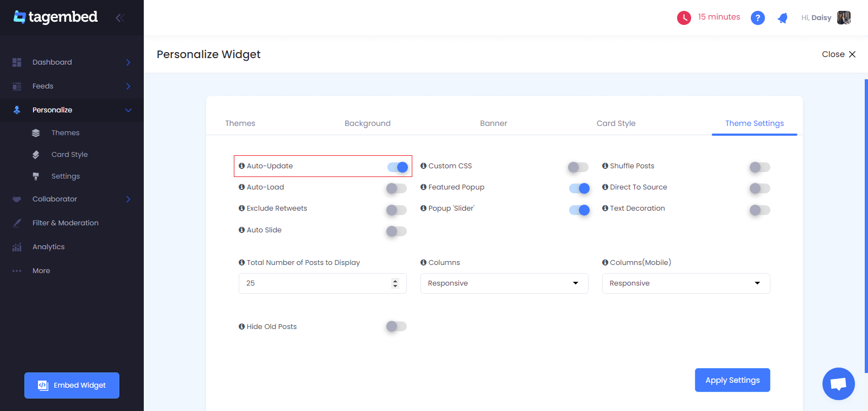Viewport: 868px width, 411px height.
Task: Click Daisy's profile avatar
Action: (x=844, y=17)
